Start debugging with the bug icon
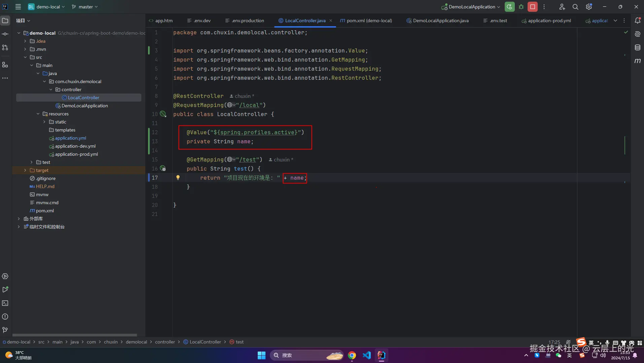644x363 pixels. click(x=521, y=7)
